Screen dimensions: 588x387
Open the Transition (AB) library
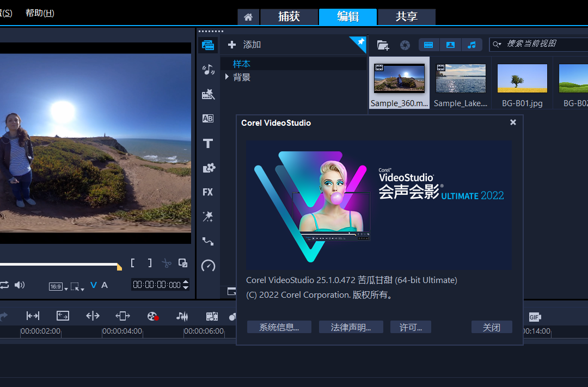click(x=208, y=119)
